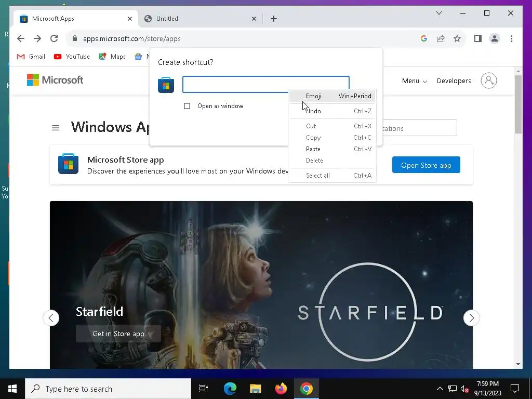Open Task View on the taskbar
The width and height of the screenshot is (532, 399).
pos(204,389)
